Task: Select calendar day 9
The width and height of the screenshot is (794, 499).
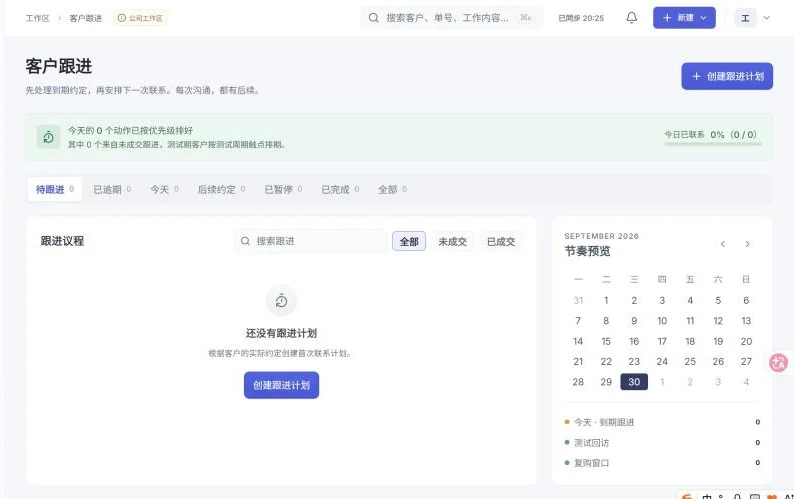Action: tap(634, 321)
